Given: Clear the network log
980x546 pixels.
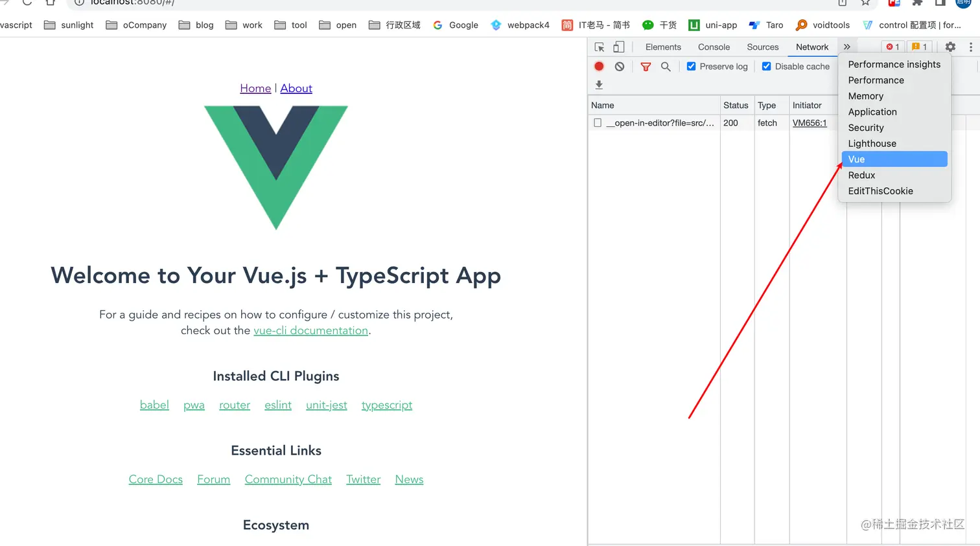Looking at the screenshot, I should (x=620, y=66).
